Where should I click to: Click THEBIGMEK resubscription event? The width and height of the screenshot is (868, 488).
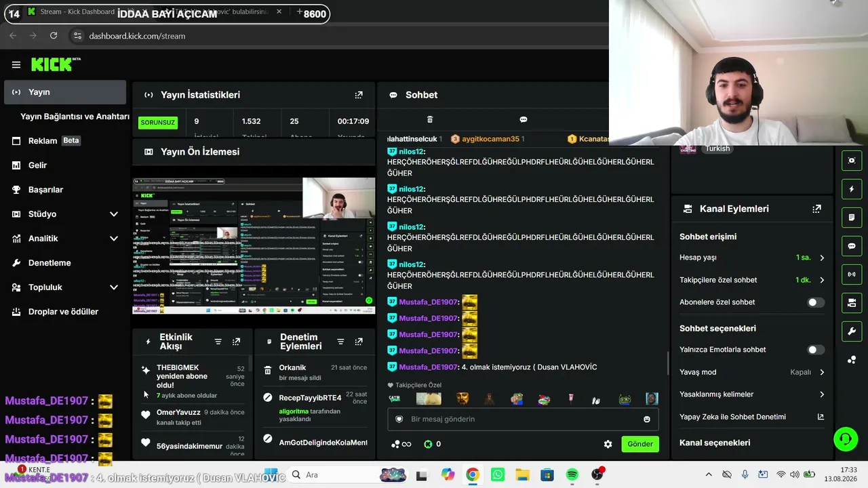[194, 381]
